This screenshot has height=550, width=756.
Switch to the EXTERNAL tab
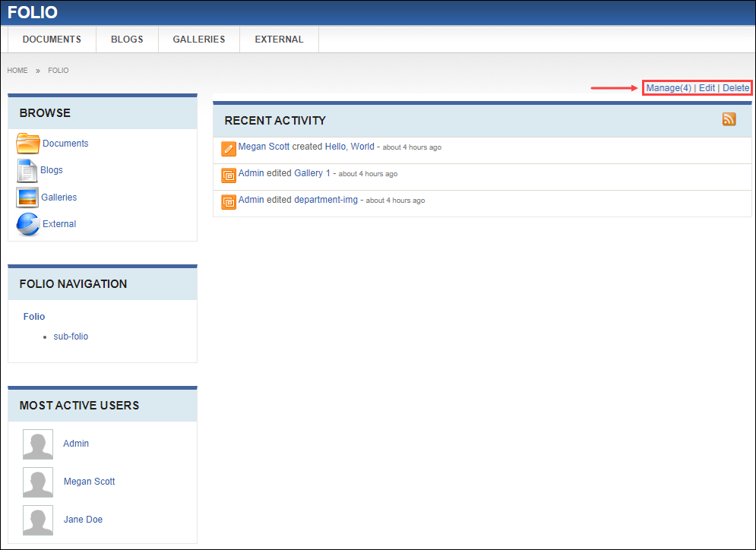[x=279, y=40]
